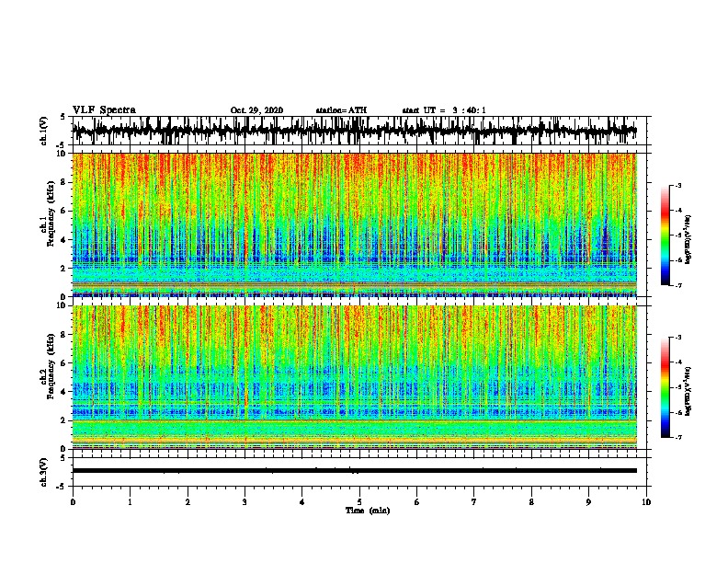728x563 pixels.
Task: Click the "start UT = 3 : 40: 1" text
Action: pyautogui.click(x=444, y=110)
